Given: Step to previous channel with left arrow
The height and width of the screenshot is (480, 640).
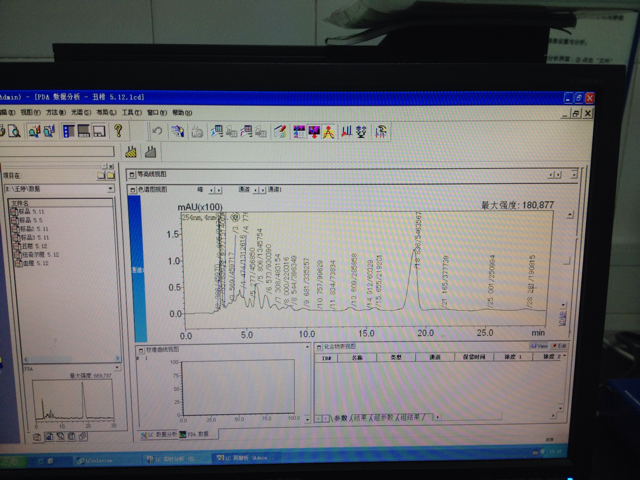Looking at the screenshot, I should point(256,190).
